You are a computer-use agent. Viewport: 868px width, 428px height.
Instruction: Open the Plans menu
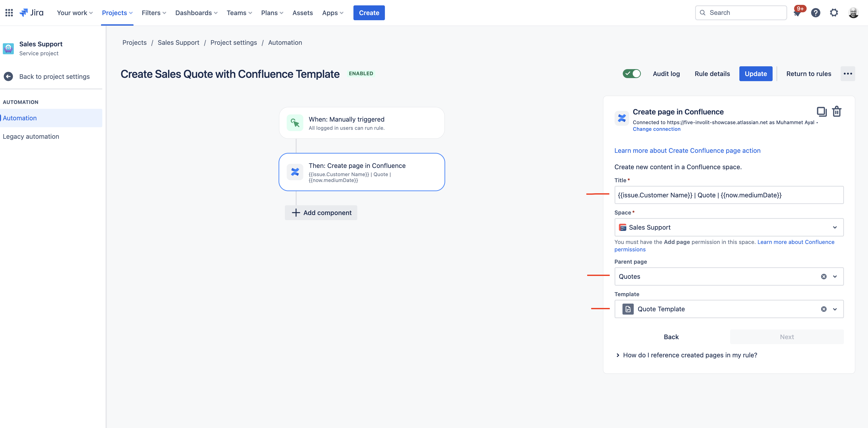coord(272,13)
